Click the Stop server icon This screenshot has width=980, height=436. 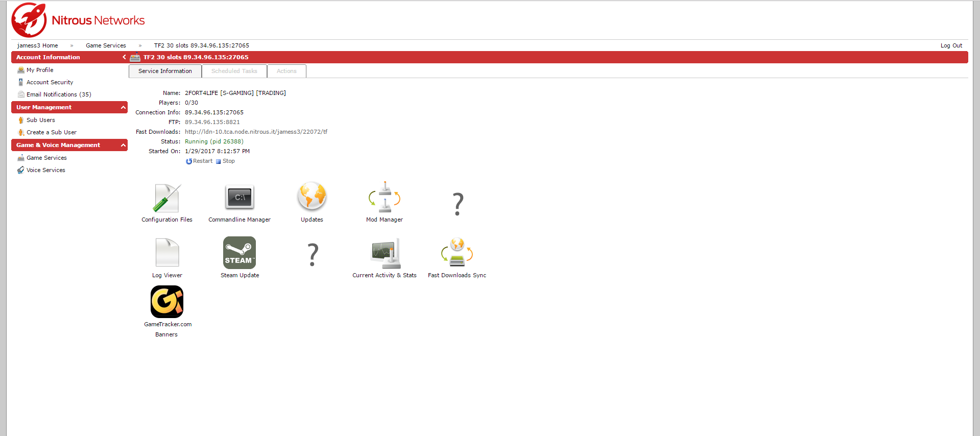pyautogui.click(x=219, y=161)
